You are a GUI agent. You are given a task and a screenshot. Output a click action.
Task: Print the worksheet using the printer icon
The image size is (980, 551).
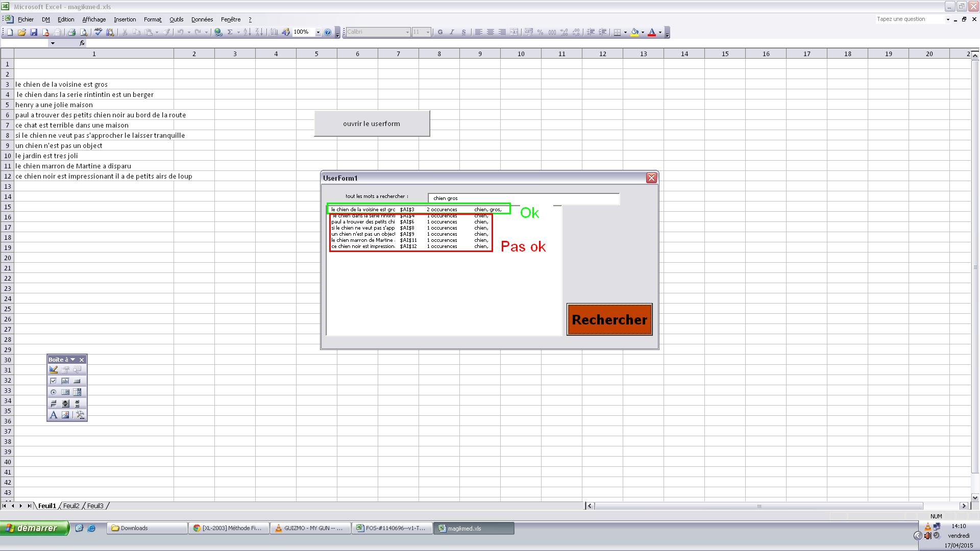click(71, 32)
